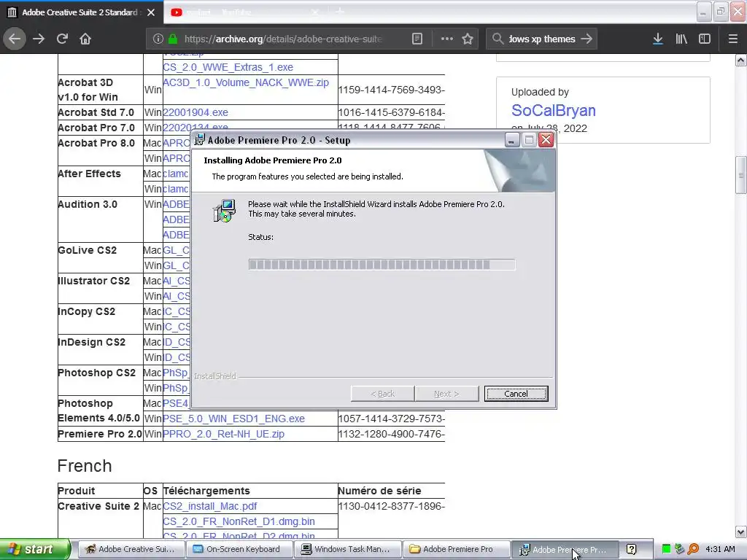
Task: Click the help question mark taskbar icon
Action: click(x=631, y=550)
